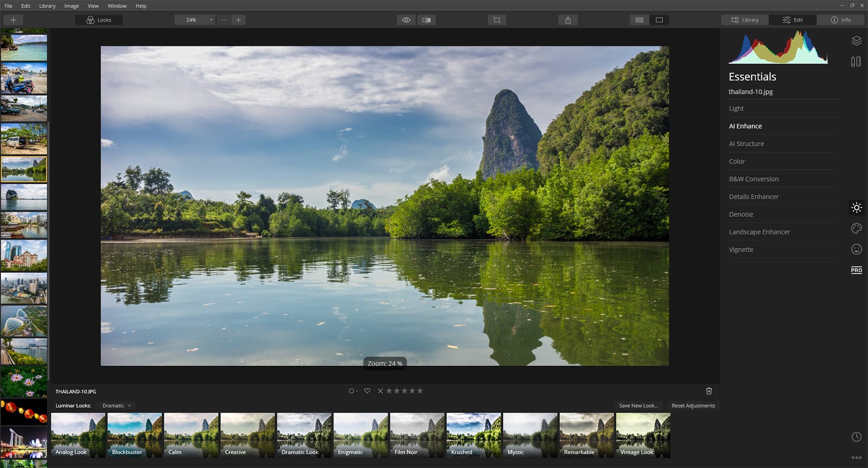Select the purple flowers filmstrip thumbnail

(24, 382)
